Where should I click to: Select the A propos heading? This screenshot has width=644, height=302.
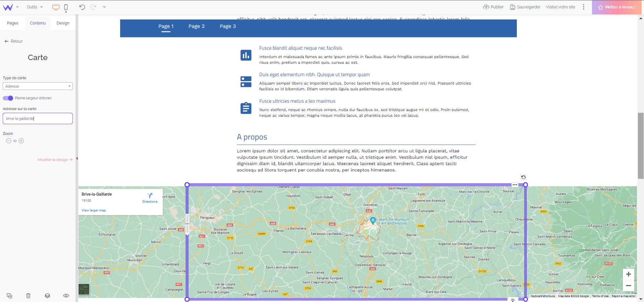click(252, 137)
